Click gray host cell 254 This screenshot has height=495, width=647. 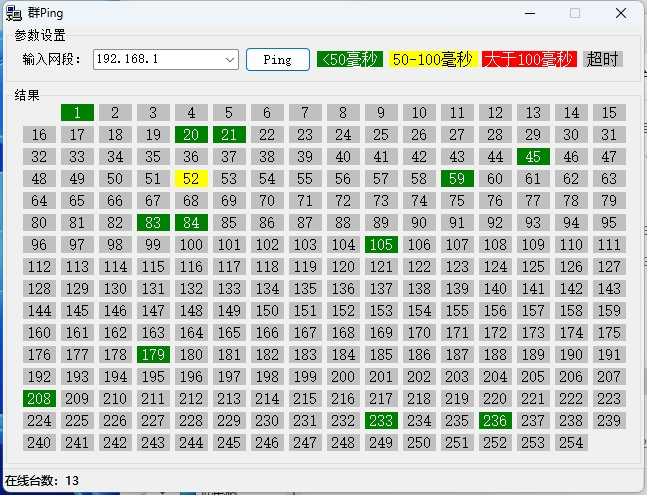571,443
